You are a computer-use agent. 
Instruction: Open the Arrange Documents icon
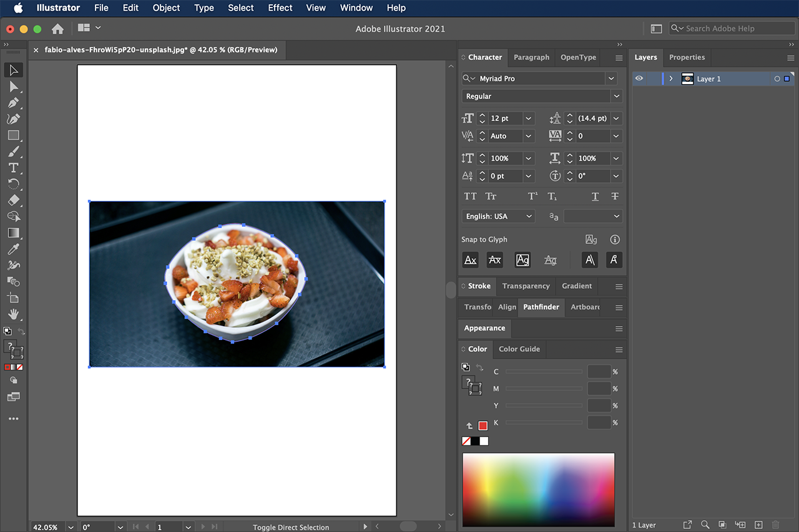coord(89,28)
